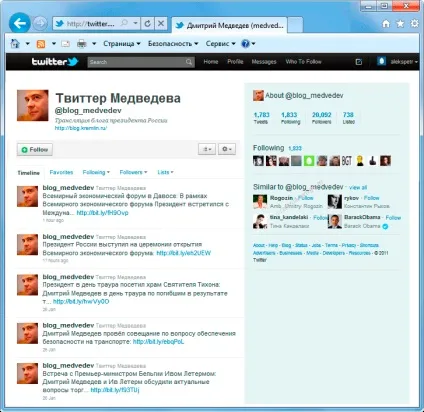Select the Дмитрий Медведев browser tab
This screenshot has width=424, height=412.
(x=229, y=25)
